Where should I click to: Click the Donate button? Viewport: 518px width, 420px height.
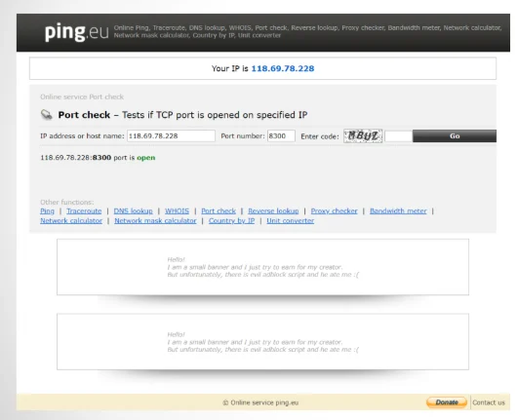click(447, 402)
